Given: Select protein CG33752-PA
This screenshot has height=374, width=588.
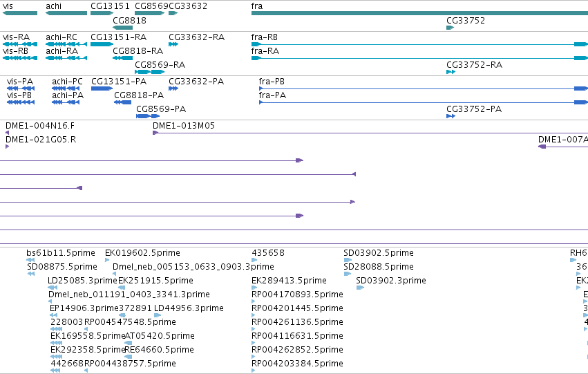Looking at the screenshot, I should coord(451,116).
